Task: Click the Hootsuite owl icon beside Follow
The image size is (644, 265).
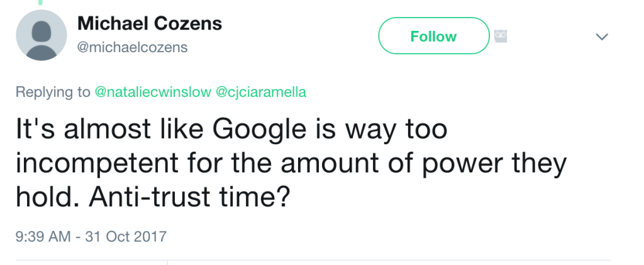Action: pos(500,36)
